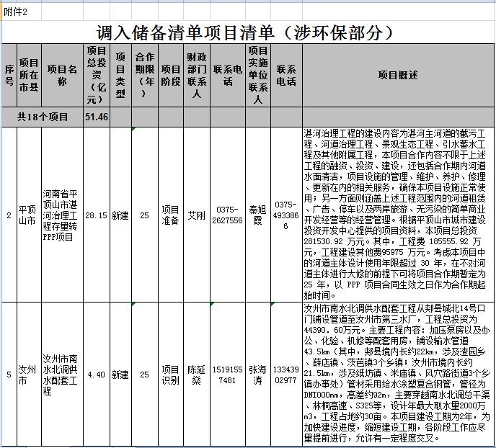496x448 pixels.
Task: Click the investment amount 4.40 cell
Action: (97, 375)
